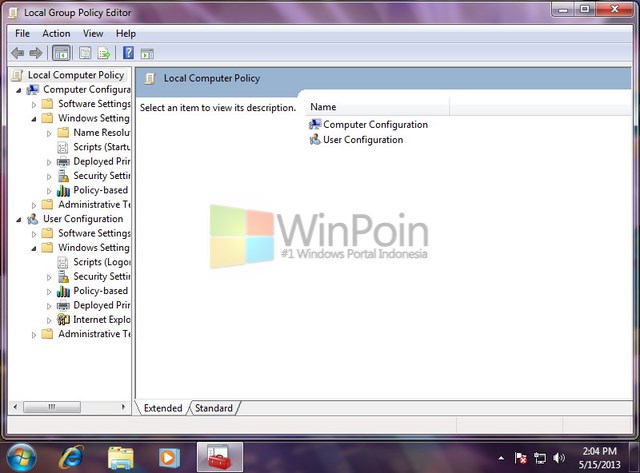Screen dimensions: 640x473
Task: Expand Administrative Templates under User Configuration
Action: 34,335
